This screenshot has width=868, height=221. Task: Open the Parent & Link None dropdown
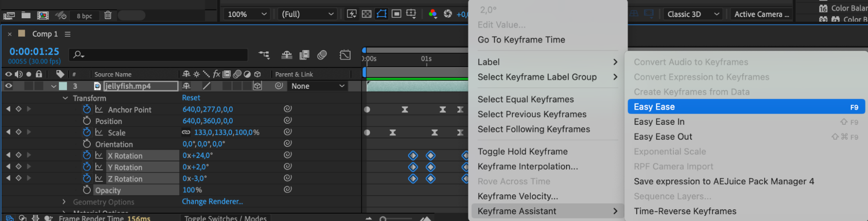tap(317, 86)
